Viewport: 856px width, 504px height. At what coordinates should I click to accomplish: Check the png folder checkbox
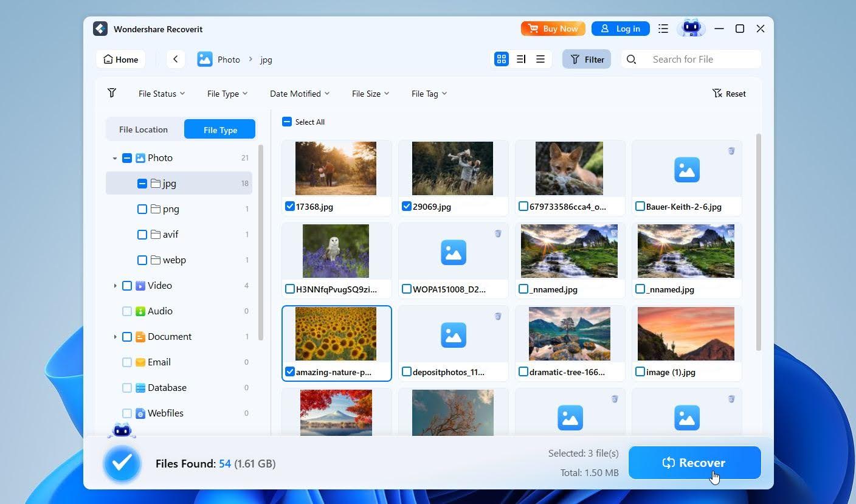tap(142, 209)
